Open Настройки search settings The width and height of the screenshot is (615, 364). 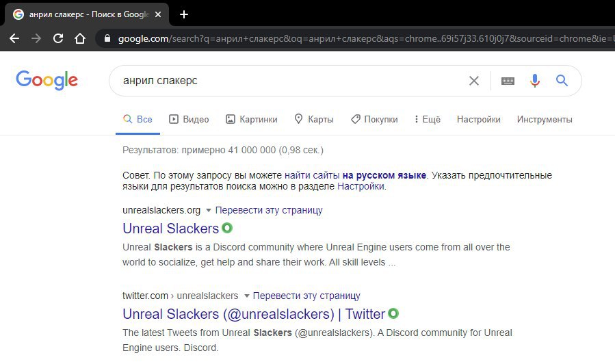coord(478,119)
